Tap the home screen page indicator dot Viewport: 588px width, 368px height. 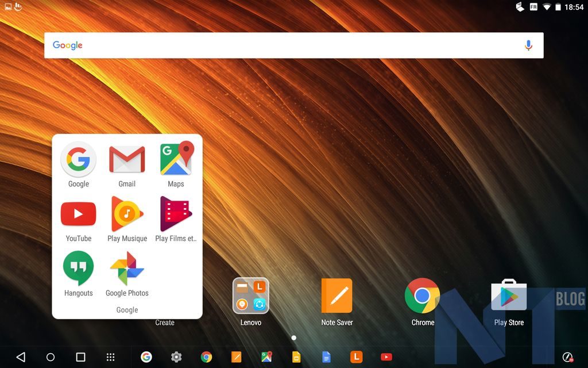(x=294, y=338)
